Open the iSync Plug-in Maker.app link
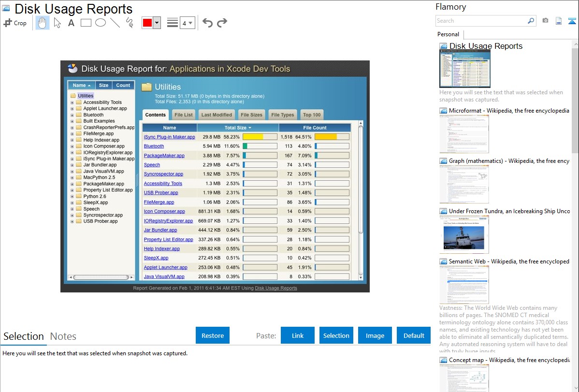Viewport: 579px width, 392px height. click(170, 137)
